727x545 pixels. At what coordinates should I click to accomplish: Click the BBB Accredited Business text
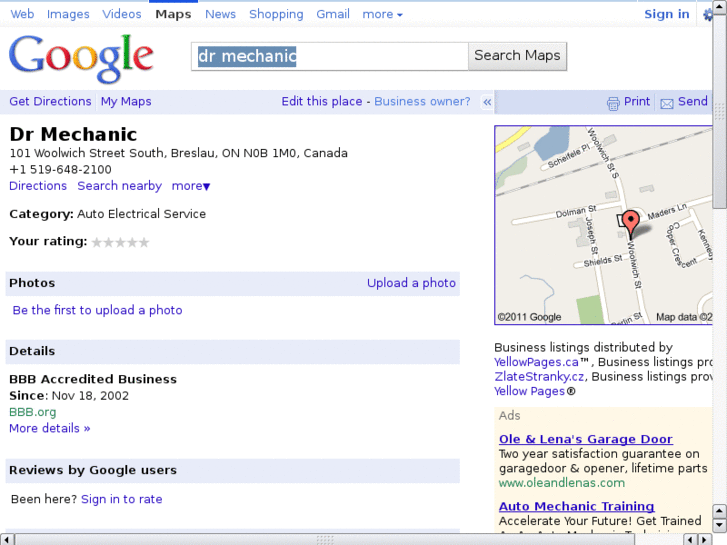pos(93,379)
